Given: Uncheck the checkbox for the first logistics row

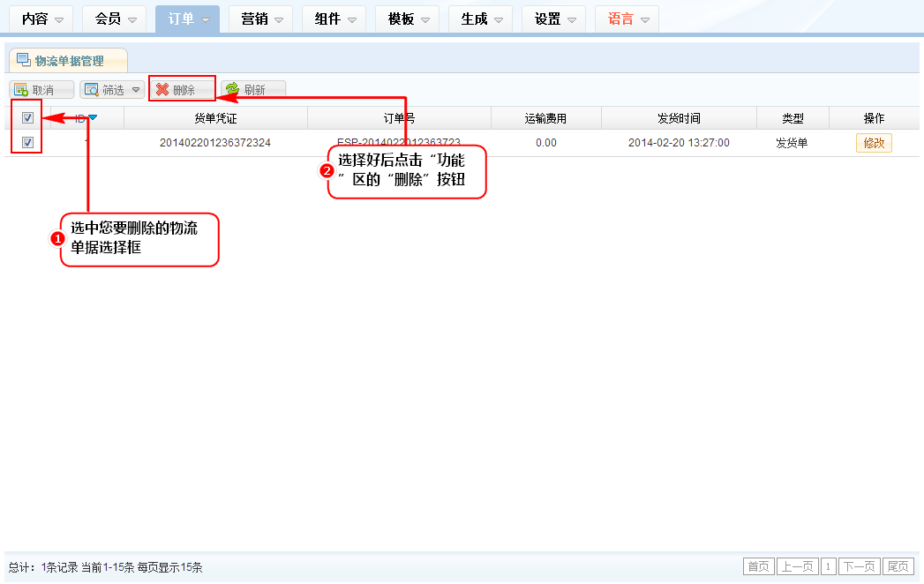Looking at the screenshot, I should tap(27, 143).
